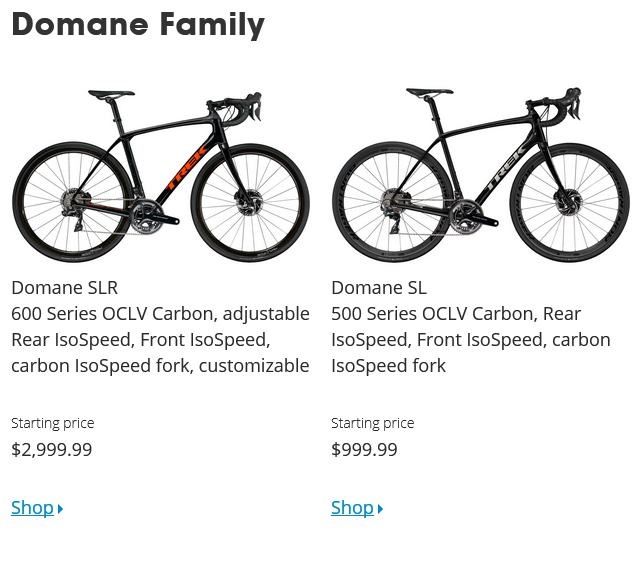Click the orange TREK logo on SLR frame

coord(187,170)
